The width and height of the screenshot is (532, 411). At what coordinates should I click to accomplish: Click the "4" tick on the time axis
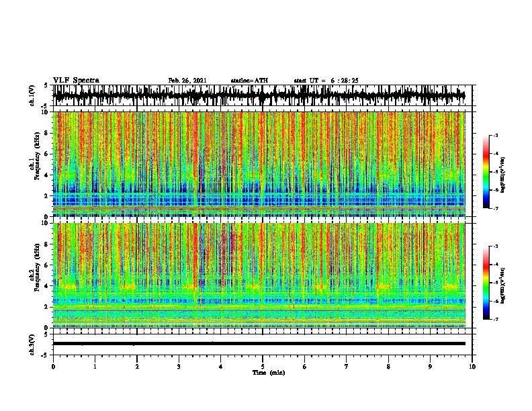[x=220, y=367]
